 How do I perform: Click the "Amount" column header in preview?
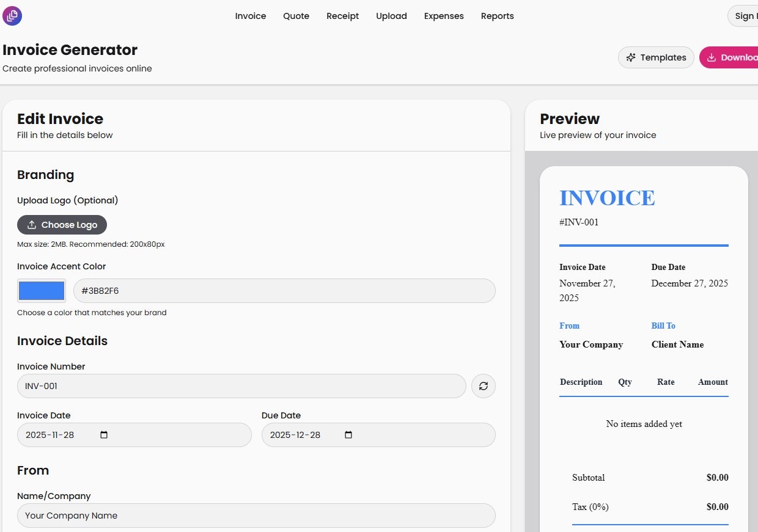pos(713,382)
